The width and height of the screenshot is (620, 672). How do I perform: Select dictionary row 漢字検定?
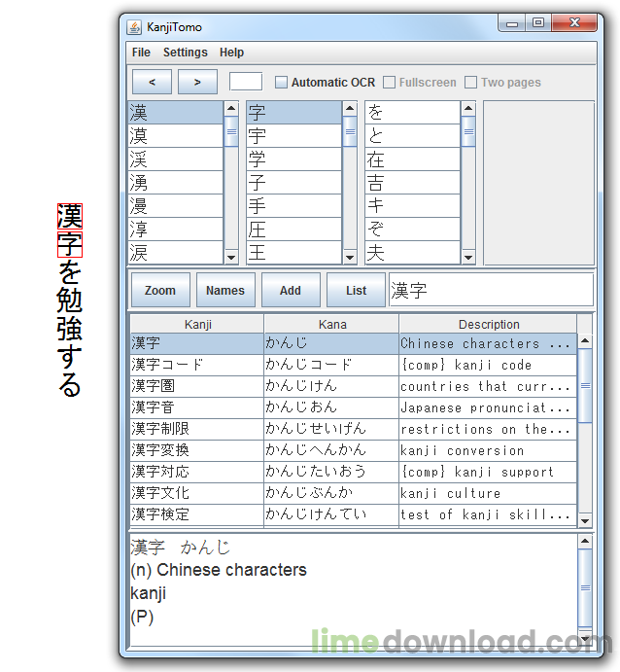(354, 514)
